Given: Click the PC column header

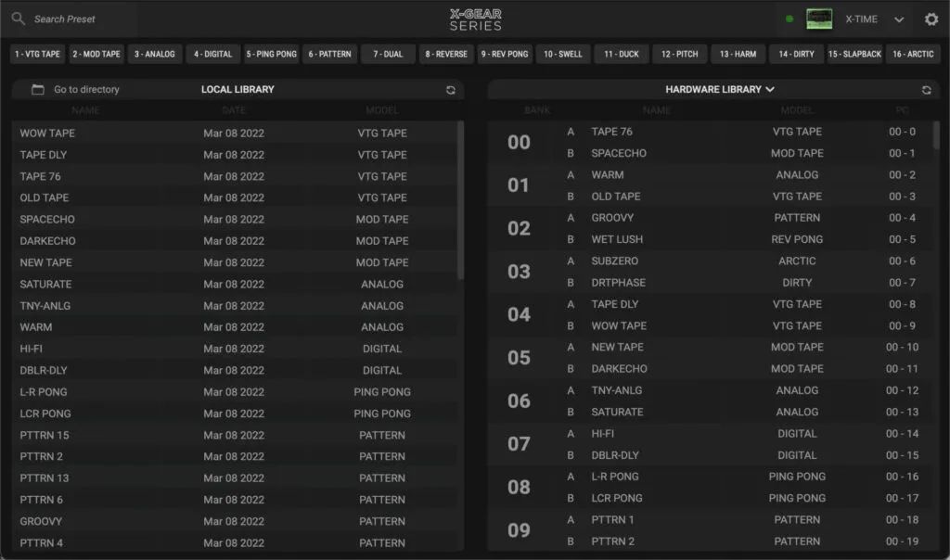Looking at the screenshot, I should [902, 110].
